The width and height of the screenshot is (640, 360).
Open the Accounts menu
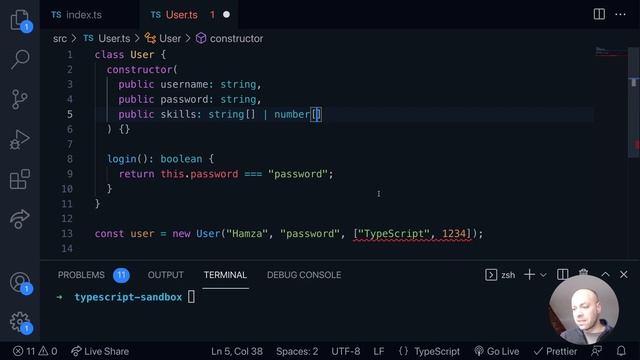[x=20, y=282]
